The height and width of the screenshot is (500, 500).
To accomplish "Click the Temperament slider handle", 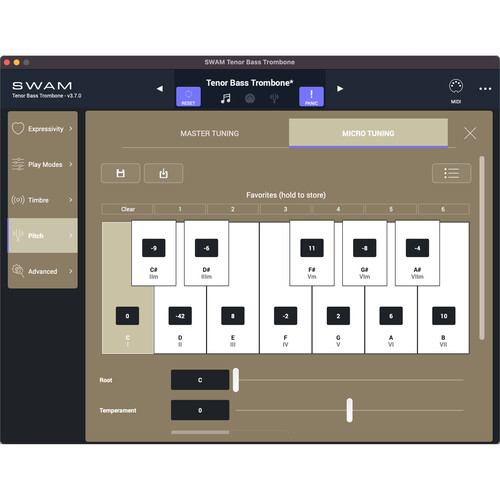I will 349,410.
